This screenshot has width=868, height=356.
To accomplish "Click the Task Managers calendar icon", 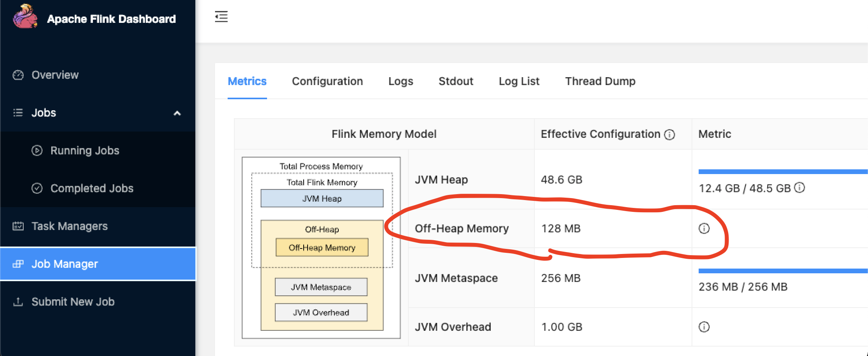I will point(18,226).
